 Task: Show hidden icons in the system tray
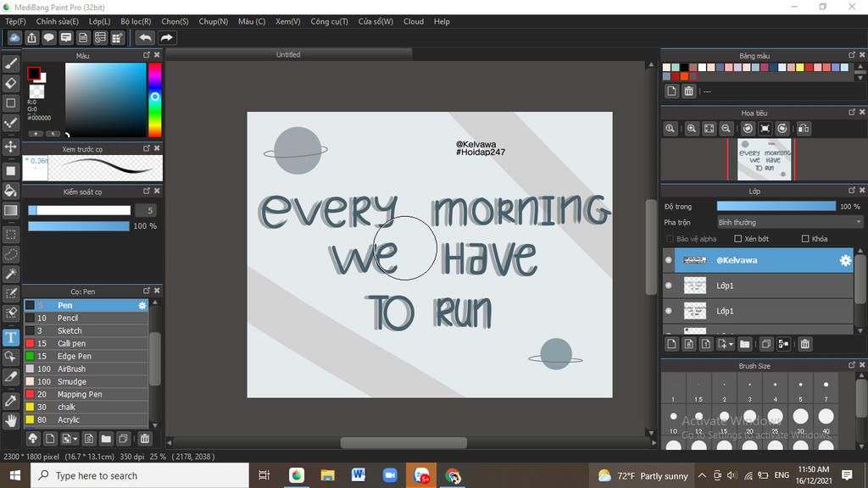point(702,475)
